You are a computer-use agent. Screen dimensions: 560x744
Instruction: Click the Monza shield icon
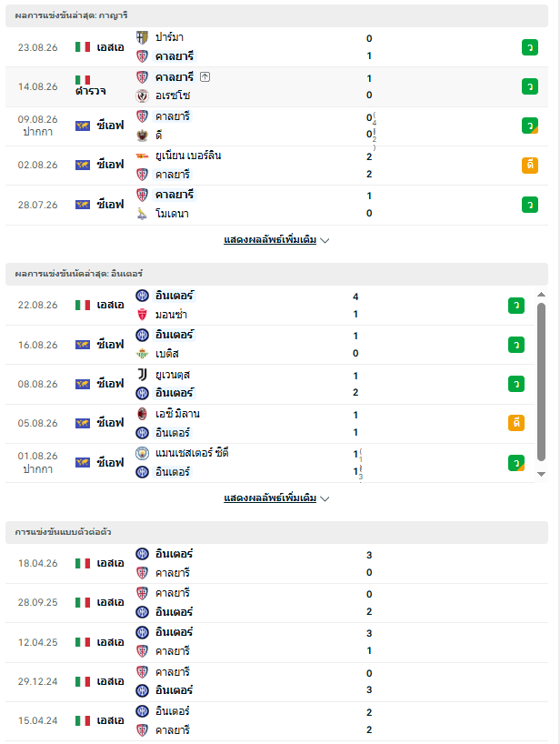pyautogui.click(x=142, y=314)
